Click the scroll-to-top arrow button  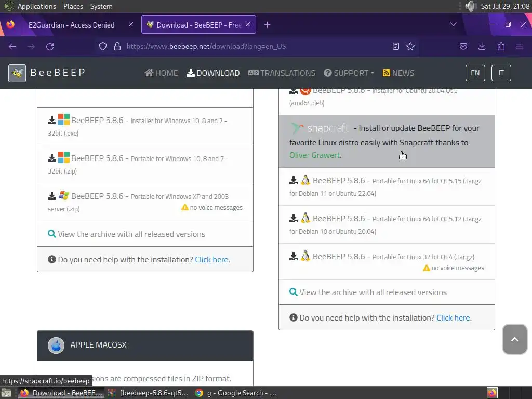click(x=515, y=339)
